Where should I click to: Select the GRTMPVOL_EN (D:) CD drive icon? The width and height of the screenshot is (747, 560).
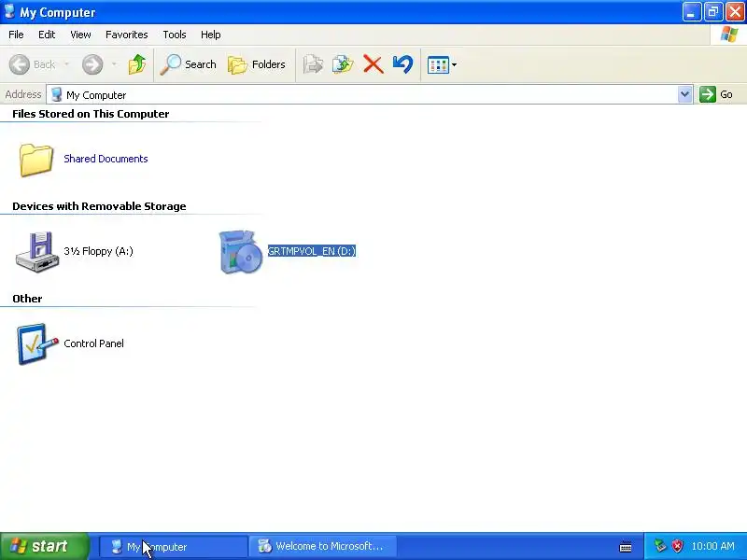pyautogui.click(x=241, y=252)
